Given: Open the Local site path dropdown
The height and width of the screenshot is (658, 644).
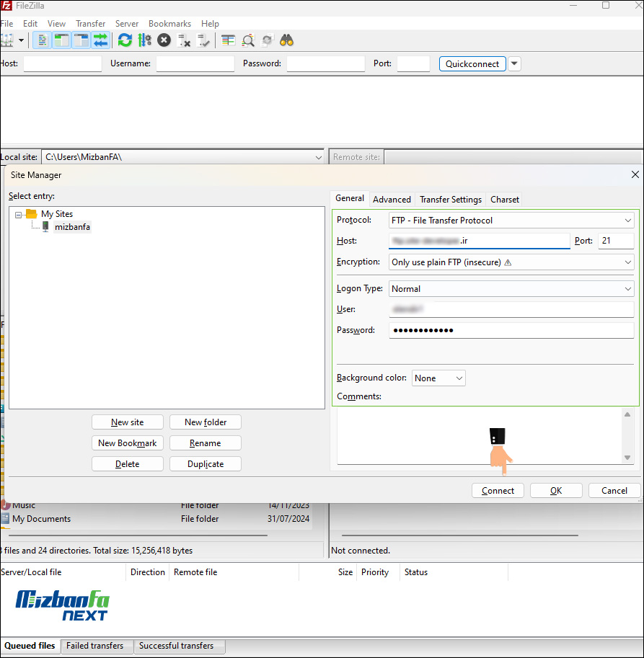Looking at the screenshot, I should point(319,158).
